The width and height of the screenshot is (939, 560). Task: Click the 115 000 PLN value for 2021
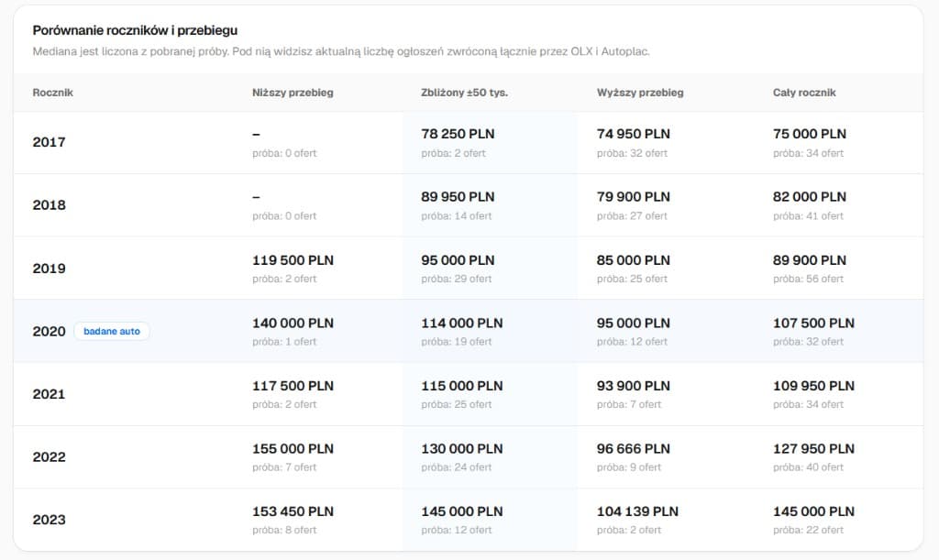click(462, 386)
